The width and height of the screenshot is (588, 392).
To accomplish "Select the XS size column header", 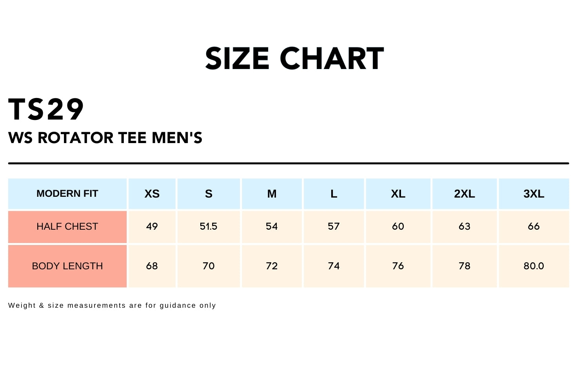I will click(x=152, y=194).
